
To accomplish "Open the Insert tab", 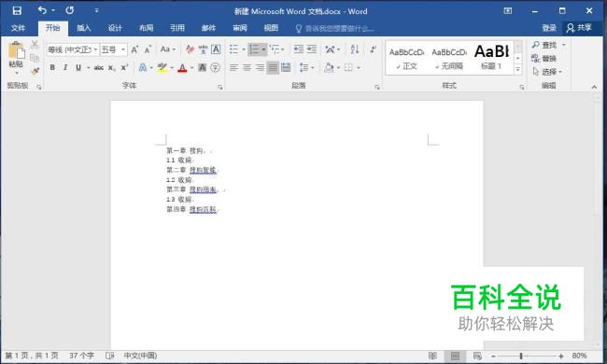I will coord(84,28).
